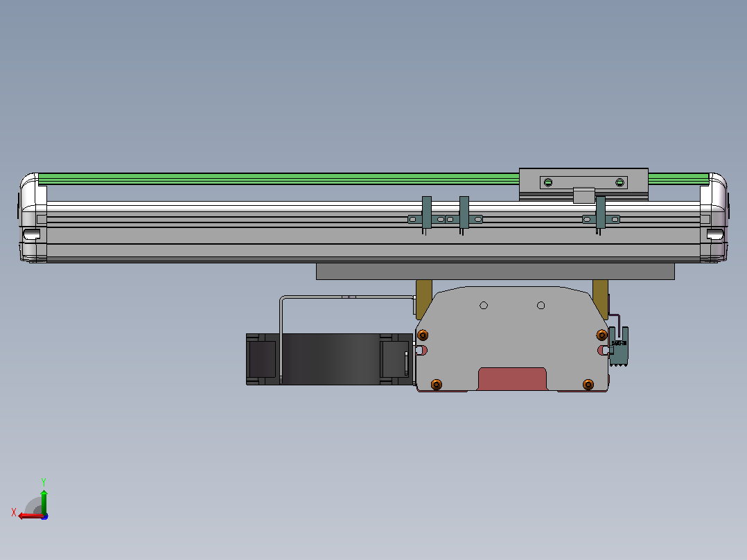The width and height of the screenshot is (747, 560).
Task: Select the black motor body below the rail
Action: click(x=329, y=359)
